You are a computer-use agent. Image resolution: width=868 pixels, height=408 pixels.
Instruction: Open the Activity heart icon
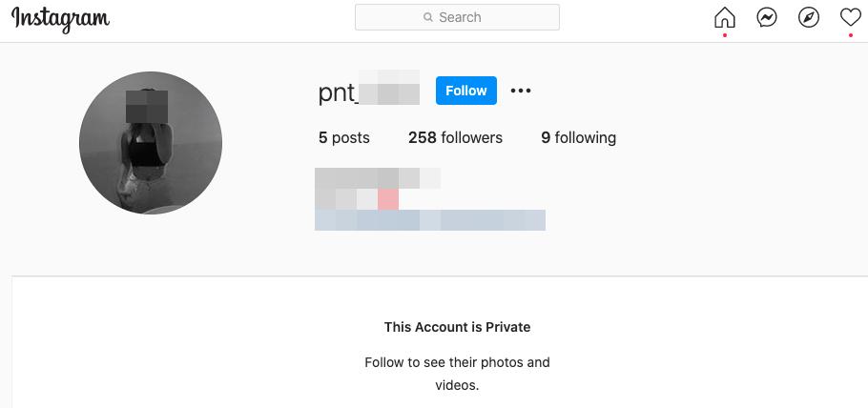[x=850, y=17]
